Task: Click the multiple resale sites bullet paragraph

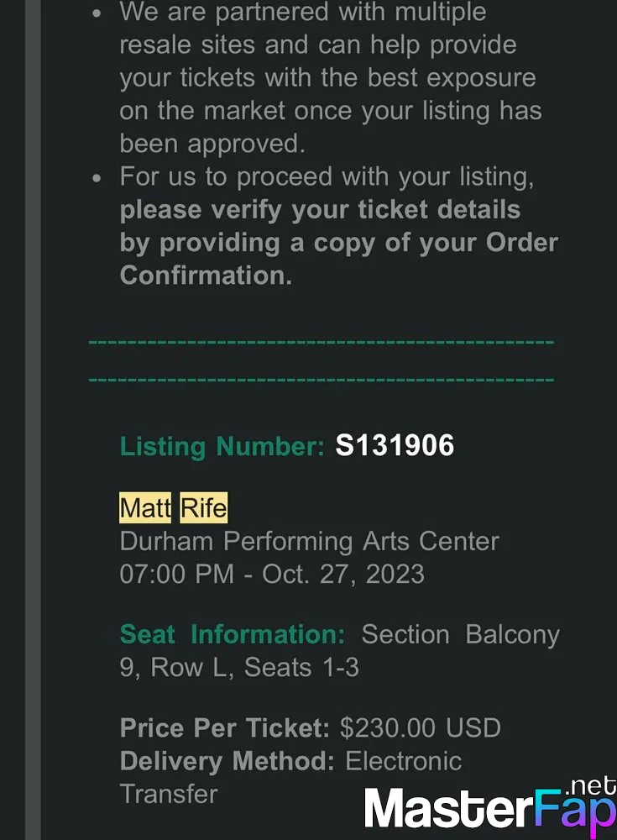Action: [x=331, y=77]
